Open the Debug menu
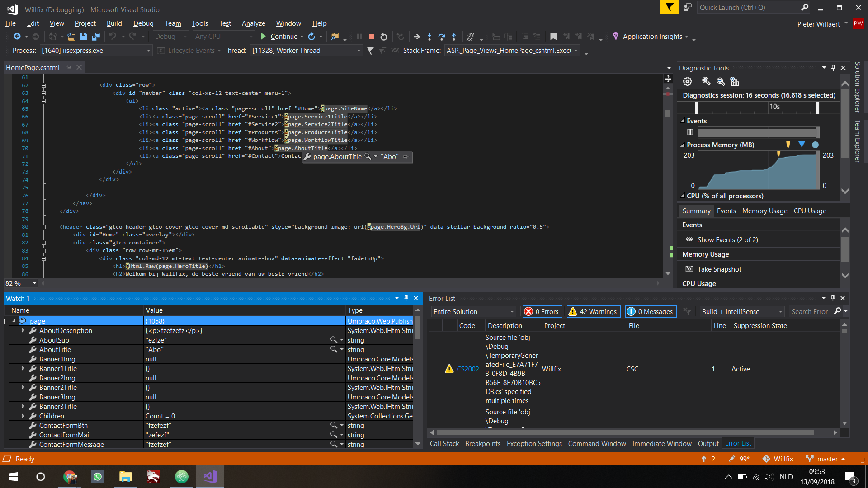 [143, 23]
